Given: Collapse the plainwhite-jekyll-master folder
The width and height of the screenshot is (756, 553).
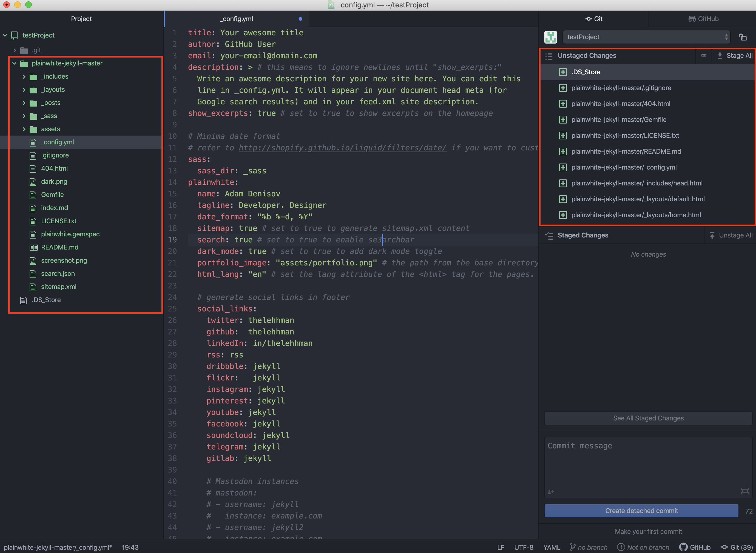Looking at the screenshot, I should [x=15, y=63].
